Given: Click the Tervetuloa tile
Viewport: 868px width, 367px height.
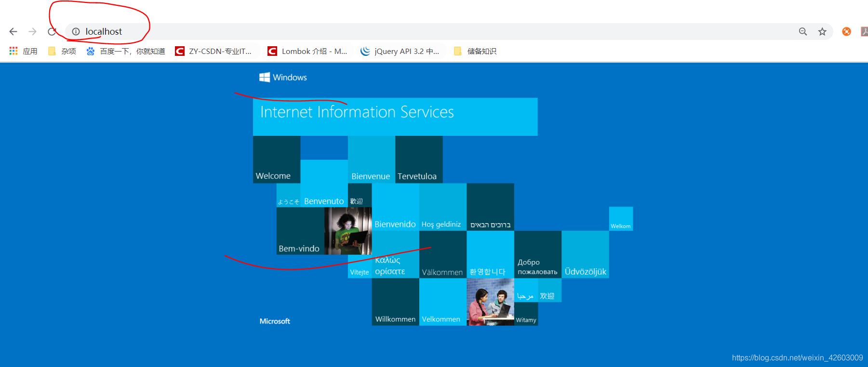Looking at the screenshot, I should 419,159.
